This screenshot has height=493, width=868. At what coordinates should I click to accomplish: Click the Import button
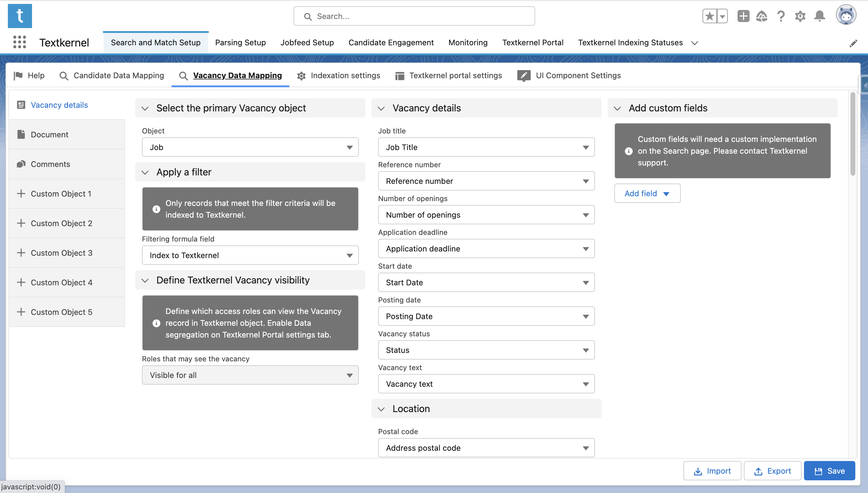[712, 471]
